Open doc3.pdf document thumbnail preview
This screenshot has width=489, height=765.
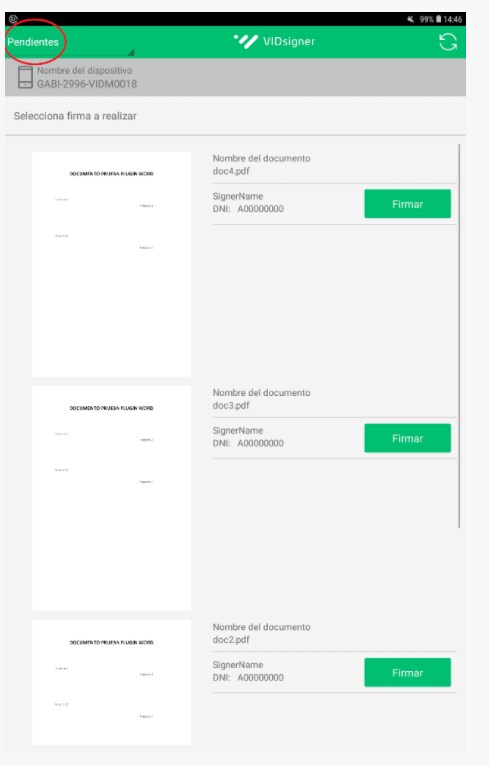(111, 498)
